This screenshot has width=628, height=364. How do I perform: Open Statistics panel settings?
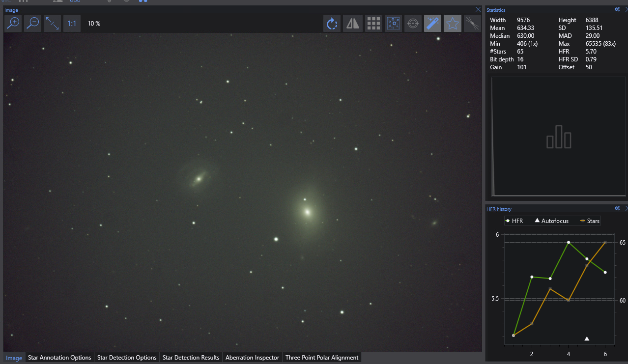pos(617,9)
